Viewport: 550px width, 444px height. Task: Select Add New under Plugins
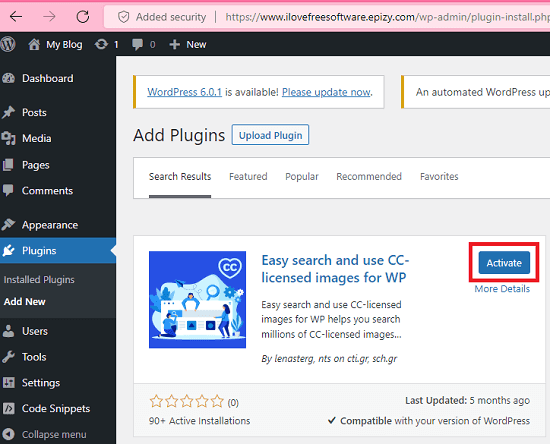25,302
